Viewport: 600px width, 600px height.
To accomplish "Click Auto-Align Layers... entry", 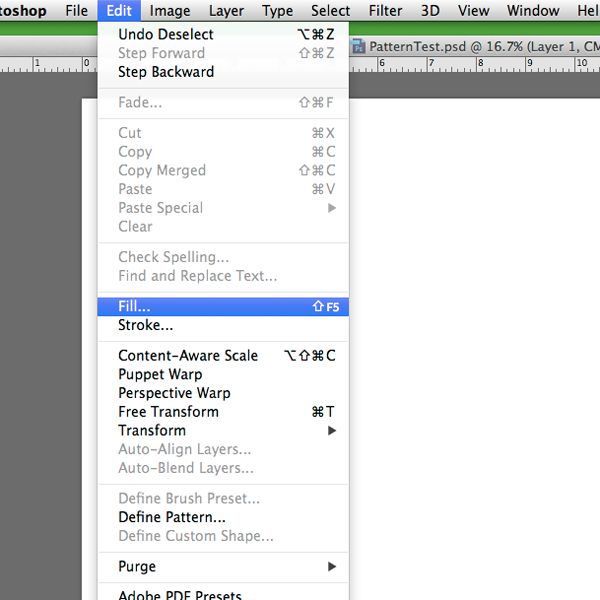I will [223, 449].
